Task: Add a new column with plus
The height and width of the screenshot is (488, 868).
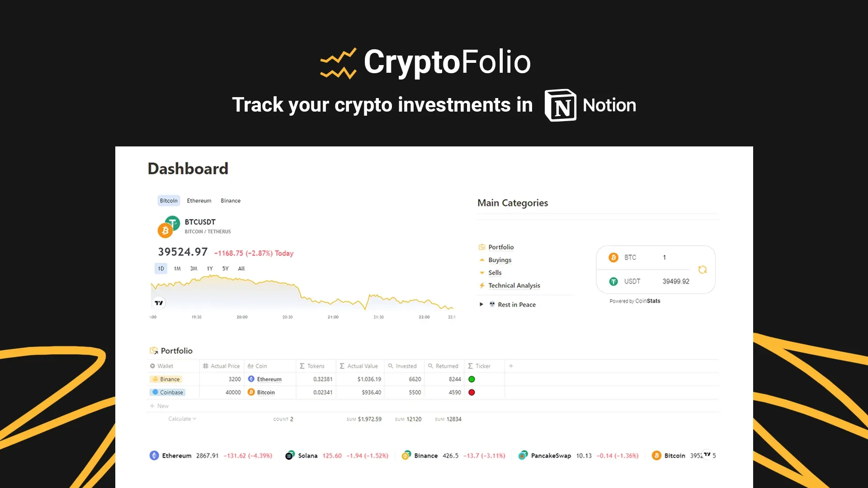Action: click(511, 366)
